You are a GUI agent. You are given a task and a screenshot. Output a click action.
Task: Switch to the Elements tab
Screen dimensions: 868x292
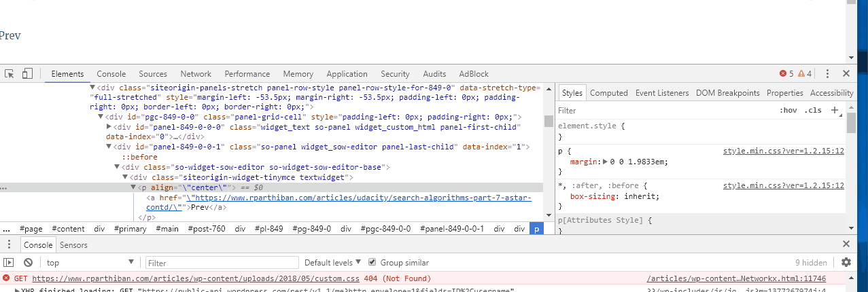tap(67, 74)
